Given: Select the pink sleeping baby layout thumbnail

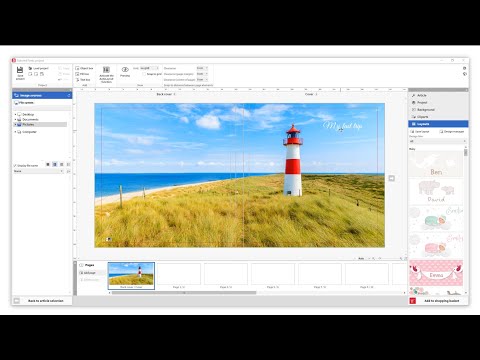Looking at the screenshot, I should click(436, 246).
